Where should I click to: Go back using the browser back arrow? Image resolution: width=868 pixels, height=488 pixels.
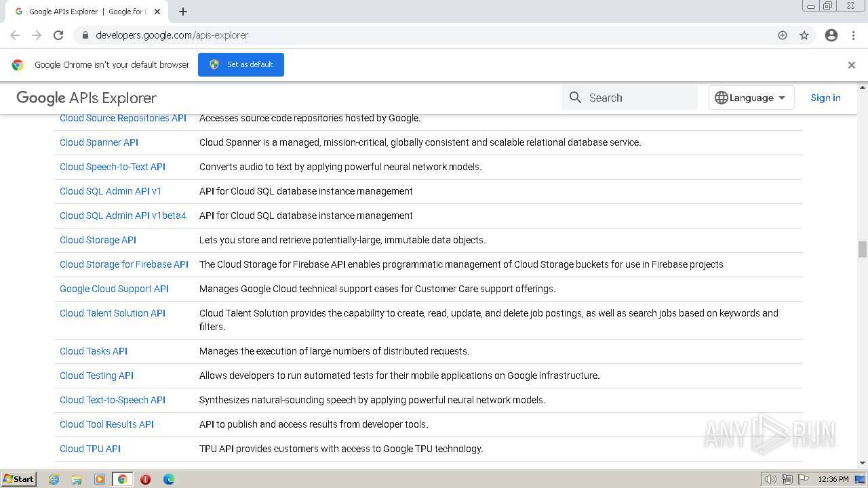pos(15,35)
